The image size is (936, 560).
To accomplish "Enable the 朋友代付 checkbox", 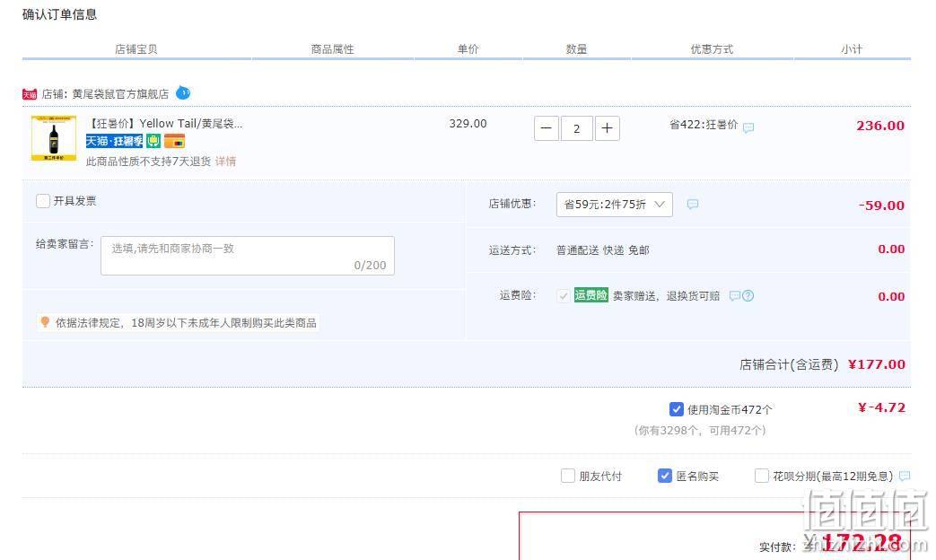I will tap(568, 476).
